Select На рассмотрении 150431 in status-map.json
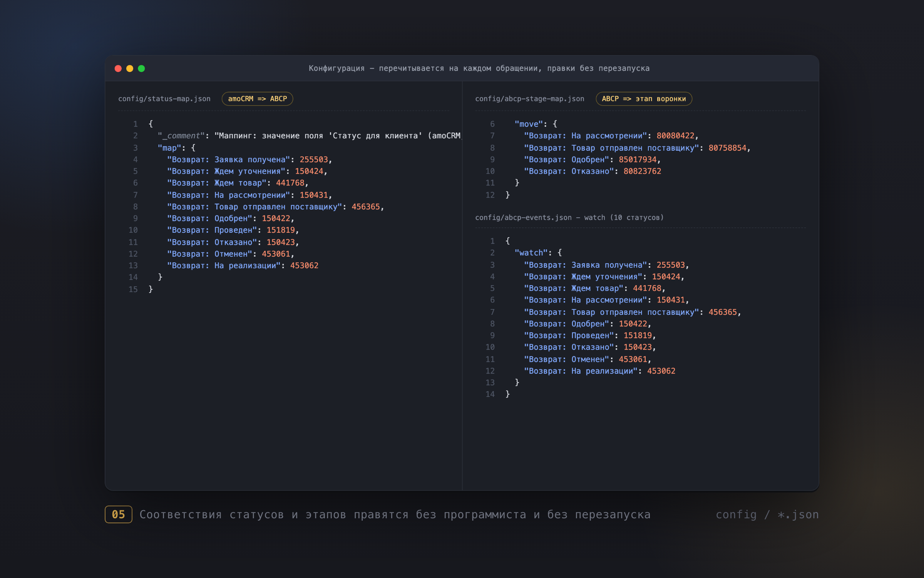 click(249, 195)
